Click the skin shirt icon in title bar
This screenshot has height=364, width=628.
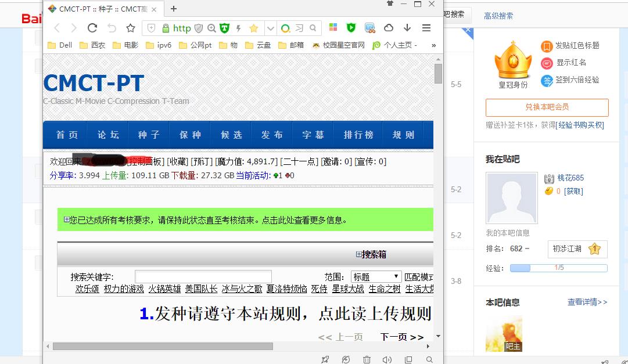[x=390, y=3]
